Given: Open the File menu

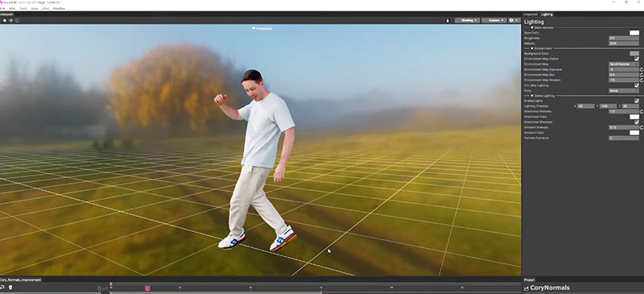Looking at the screenshot, I should point(2,8).
